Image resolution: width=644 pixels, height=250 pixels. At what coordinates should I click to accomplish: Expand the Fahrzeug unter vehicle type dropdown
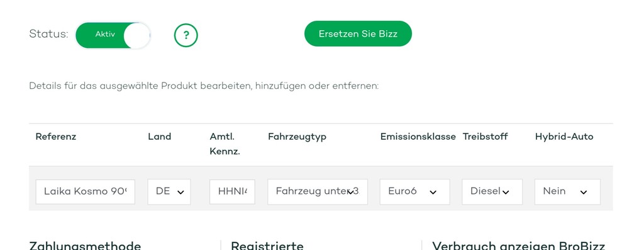pyautogui.click(x=318, y=191)
